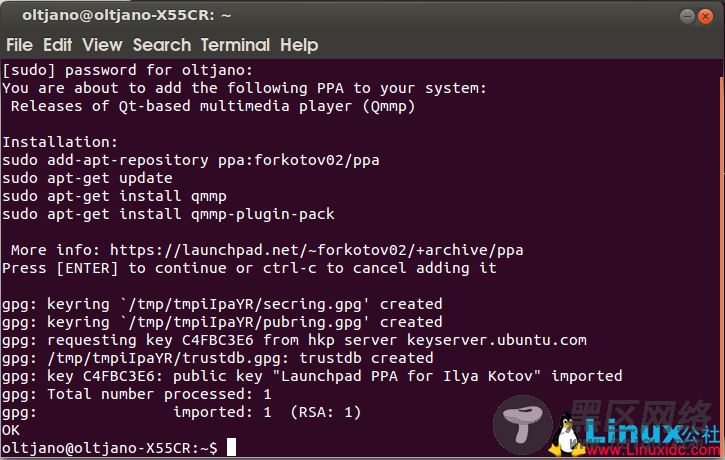
Task: Click the secring.gpg keyring created line
Action: (x=222, y=304)
